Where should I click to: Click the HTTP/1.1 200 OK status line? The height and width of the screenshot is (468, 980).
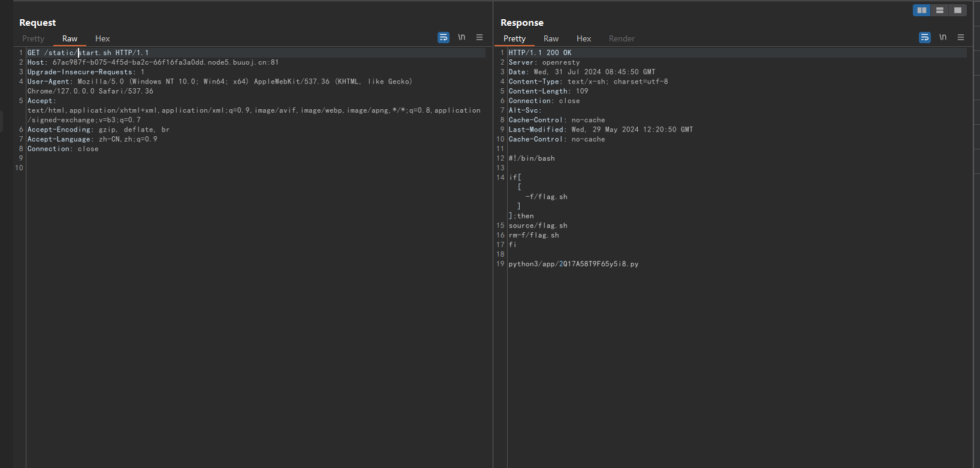tap(540, 53)
